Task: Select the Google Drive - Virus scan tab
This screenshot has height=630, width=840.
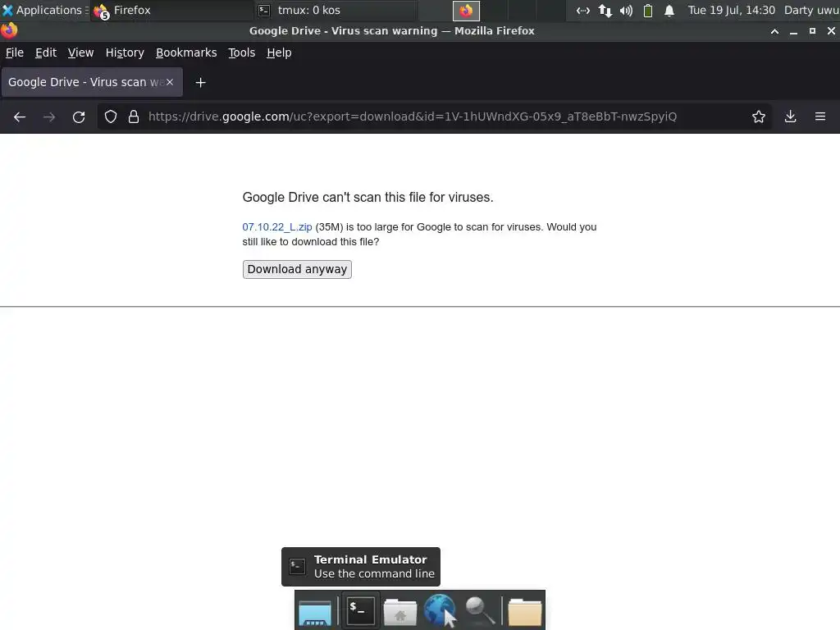Action: point(92,82)
